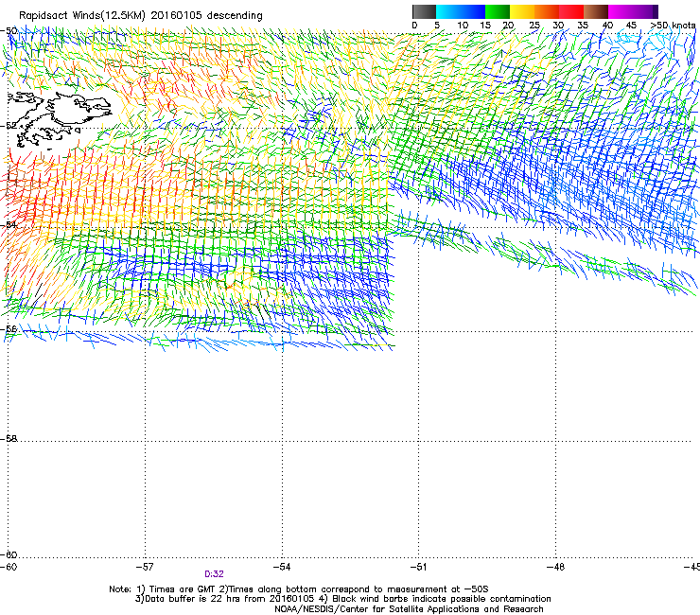The height and width of the screenshot is (615, 700).
Task: Click the -54 longitude axis label
Action: tap(282, 567)
